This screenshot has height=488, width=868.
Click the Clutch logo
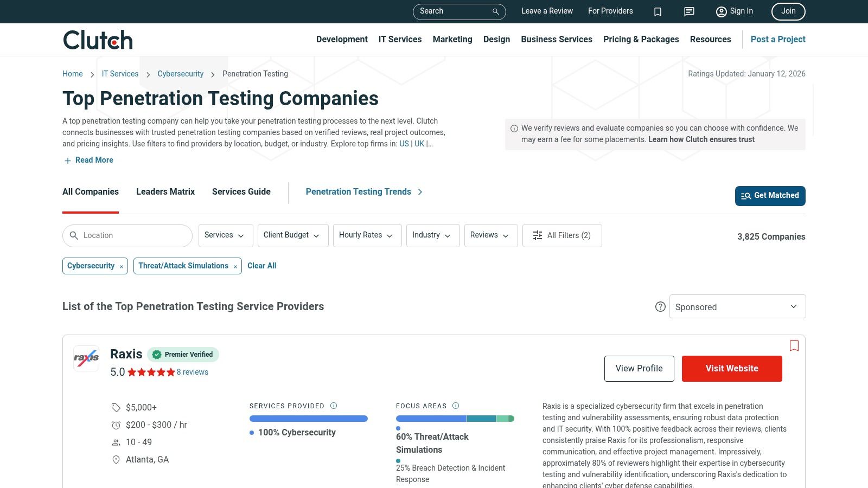[97, 39]
